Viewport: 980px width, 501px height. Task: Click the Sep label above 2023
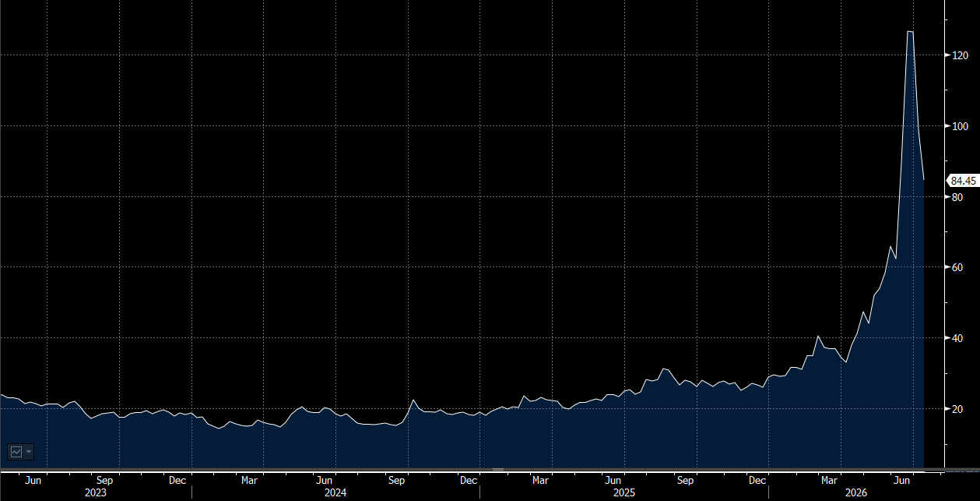(x=105, y=481)
